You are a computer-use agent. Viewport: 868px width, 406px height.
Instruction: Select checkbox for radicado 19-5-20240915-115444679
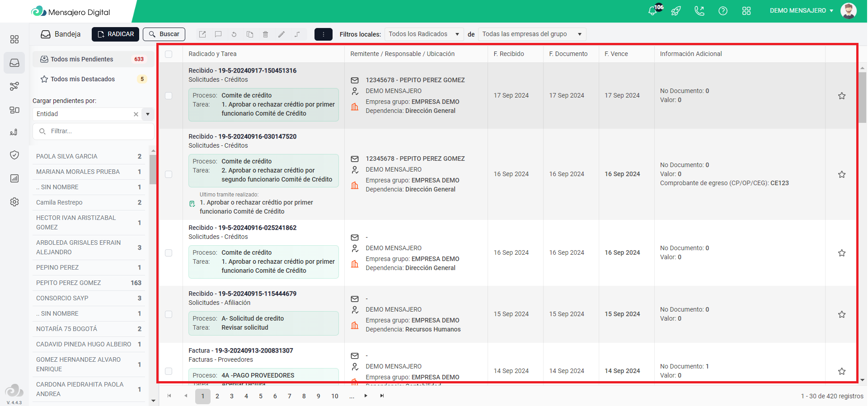pos(169,314)
